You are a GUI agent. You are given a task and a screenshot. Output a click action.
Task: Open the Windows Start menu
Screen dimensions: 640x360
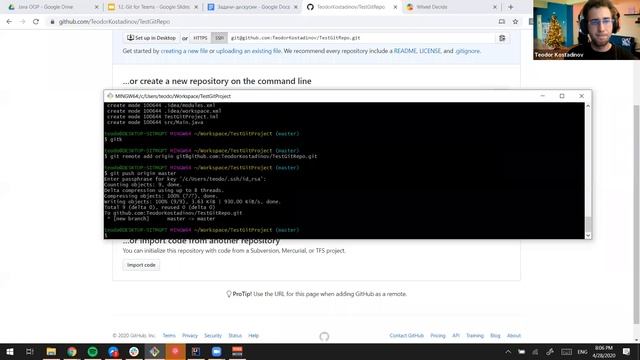pyautogui.click(x=10, y=351)
